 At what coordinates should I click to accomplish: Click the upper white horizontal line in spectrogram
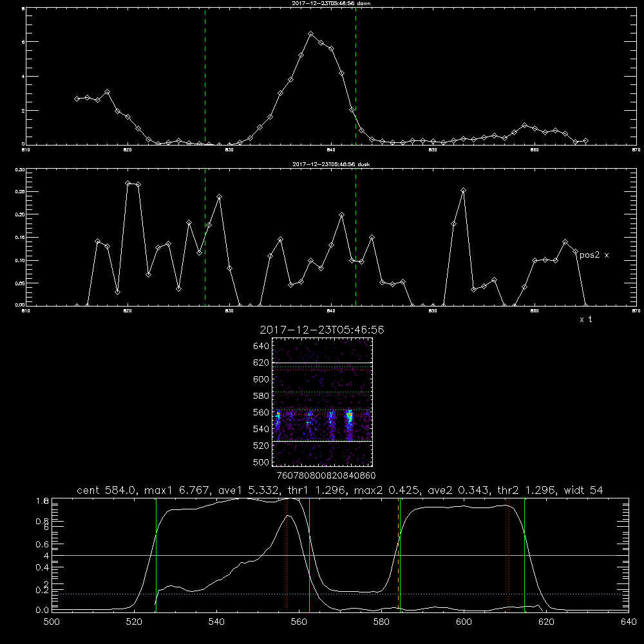tap(322, 363)
